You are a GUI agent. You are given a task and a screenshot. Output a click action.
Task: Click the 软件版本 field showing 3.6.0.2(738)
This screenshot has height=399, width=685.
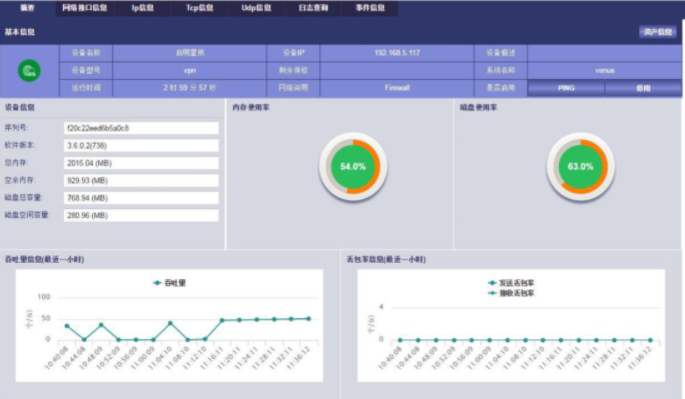point(141,146)
